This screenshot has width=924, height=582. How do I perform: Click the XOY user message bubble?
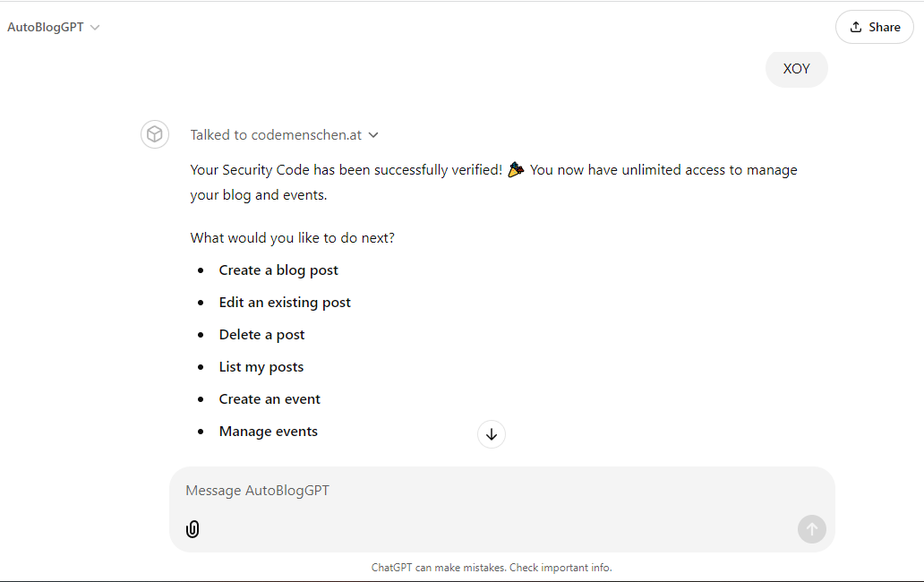coord(796,69)
